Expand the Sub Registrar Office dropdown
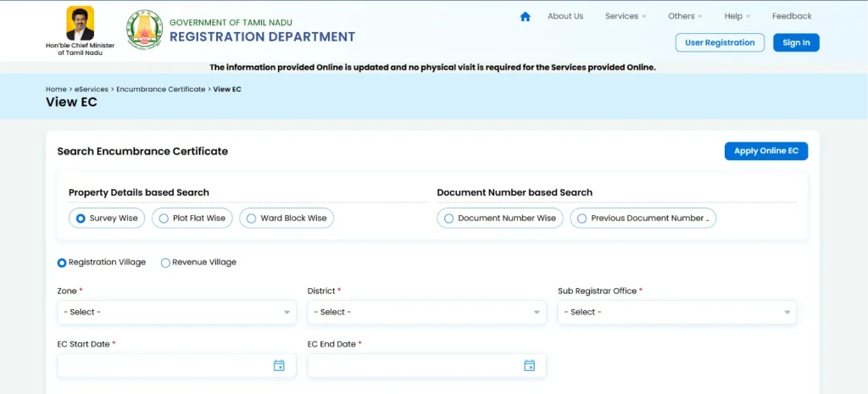The width and height of the screenshot is (868, 394). (x=677, y=312)
